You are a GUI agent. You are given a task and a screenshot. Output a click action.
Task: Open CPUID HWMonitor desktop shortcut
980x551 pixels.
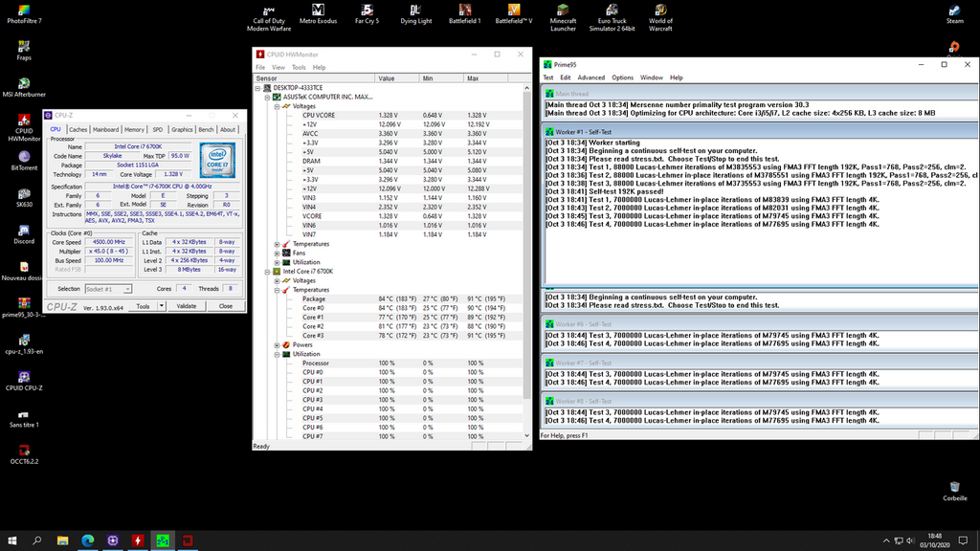tap(24, 128)
